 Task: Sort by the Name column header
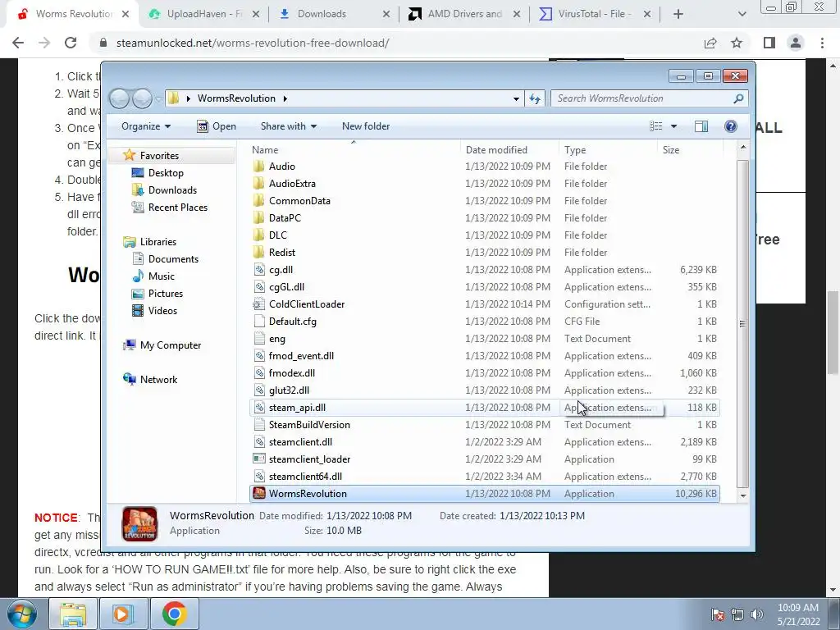pos(354,150)
